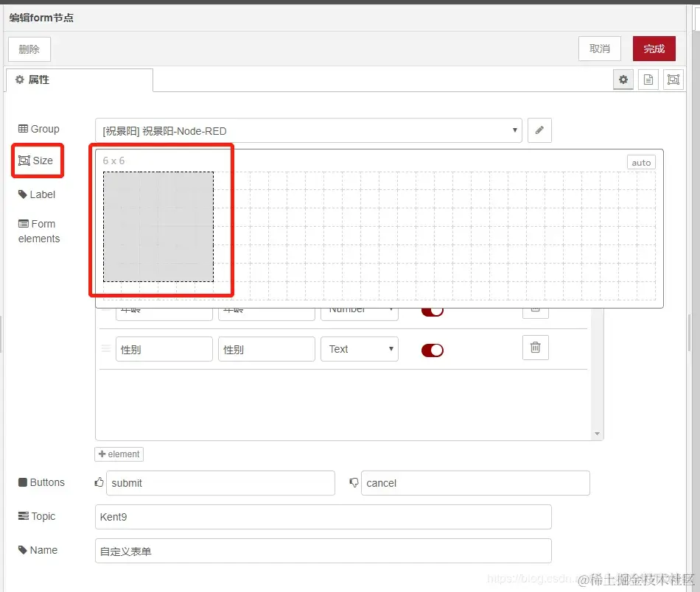Click the Form elements label

[x=39, y=231]
